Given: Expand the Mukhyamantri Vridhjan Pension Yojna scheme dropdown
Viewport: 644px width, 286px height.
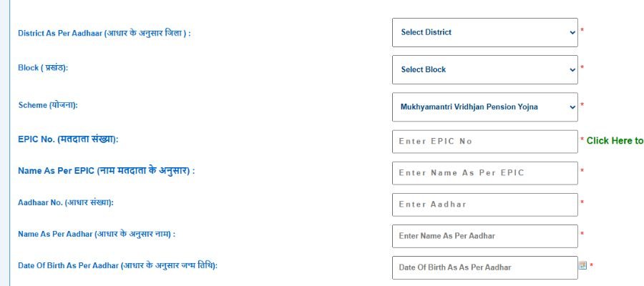Looking at the screenshot, I should click(484, 107).
